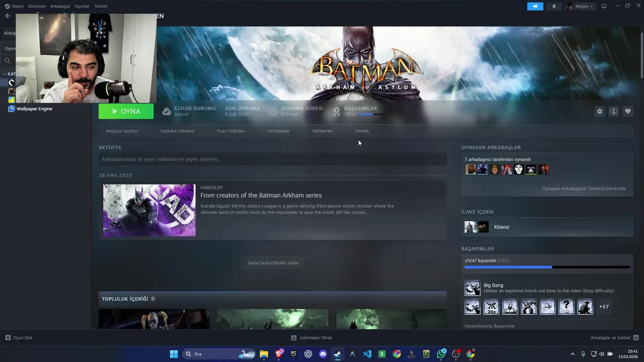Viewport: 644px width, 362px height.
Task: Open the 20x combo achievement icon
Action: (x=491, y=307)
